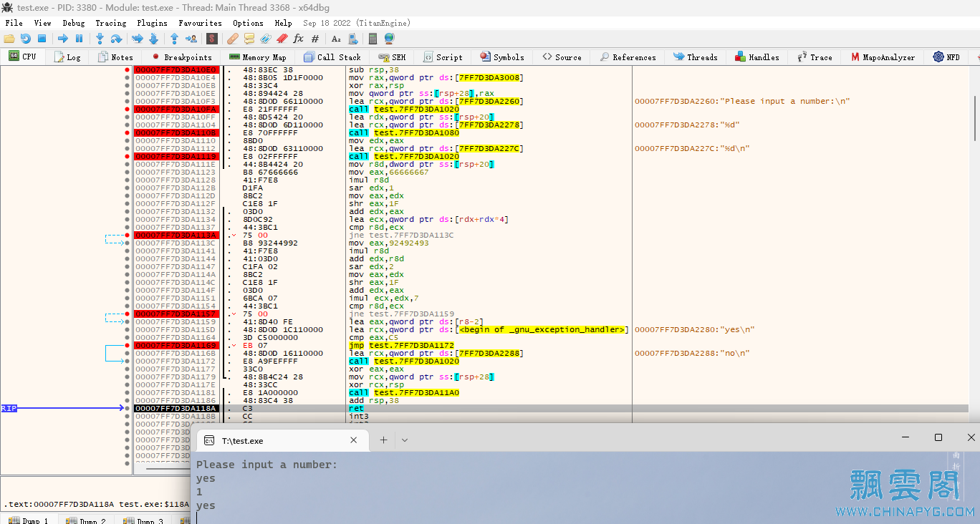Run to user code icon
The height and width of the screenshot is (524, 980).
(x=191, y=39)
